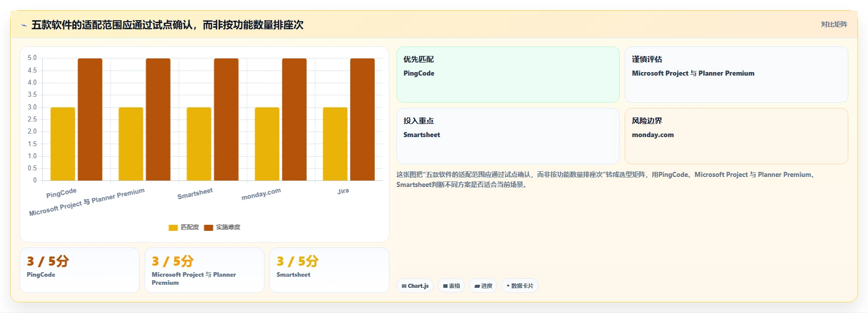Click the Microsoft Project 与 Planner Premium axis label
Image resolution: width=868 pixels, height=313 pixels.
(87, 202)
